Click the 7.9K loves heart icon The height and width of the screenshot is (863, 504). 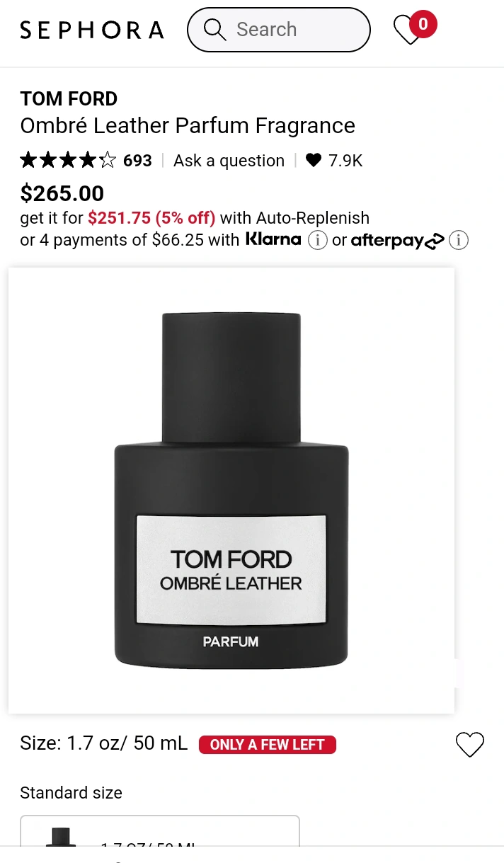click(x=313, y=161)
